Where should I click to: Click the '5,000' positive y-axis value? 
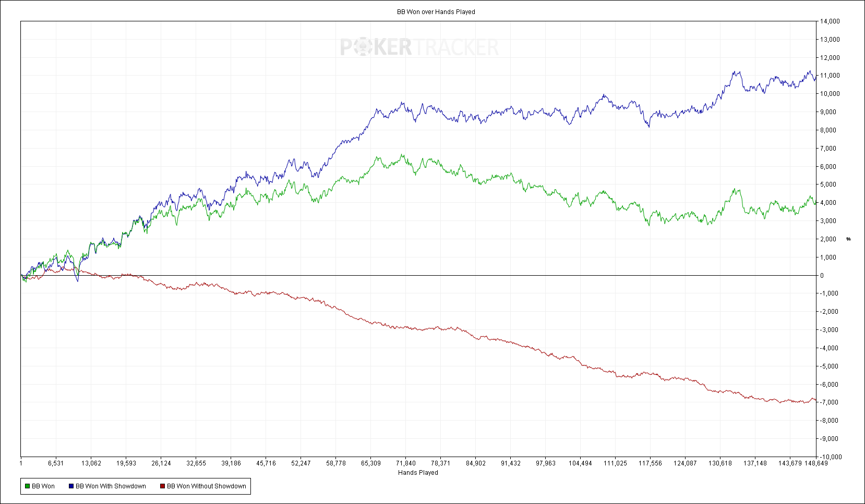828,185
